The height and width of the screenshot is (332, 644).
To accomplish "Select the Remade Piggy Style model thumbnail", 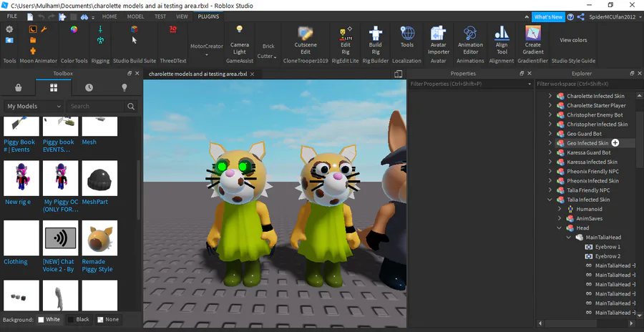I will 99,238.
